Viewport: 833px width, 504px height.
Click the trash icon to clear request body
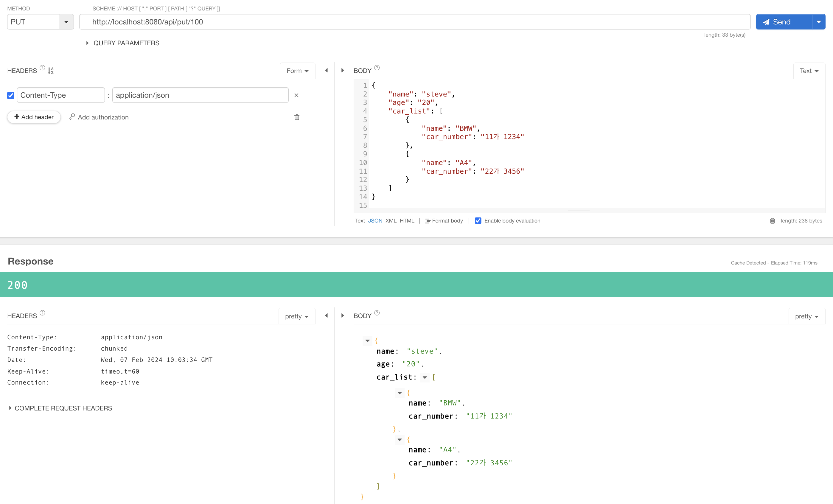pos(772,221)
